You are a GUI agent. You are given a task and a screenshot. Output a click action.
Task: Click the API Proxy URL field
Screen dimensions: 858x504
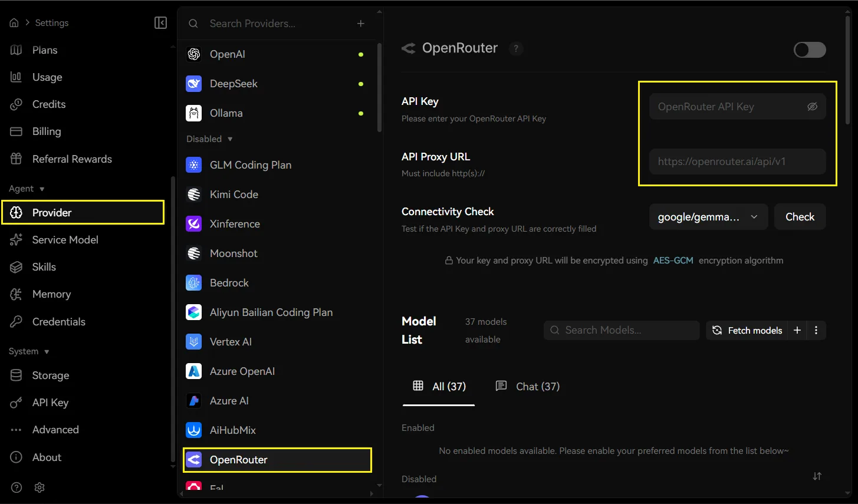pyautogui.click(x=737, y=162)
